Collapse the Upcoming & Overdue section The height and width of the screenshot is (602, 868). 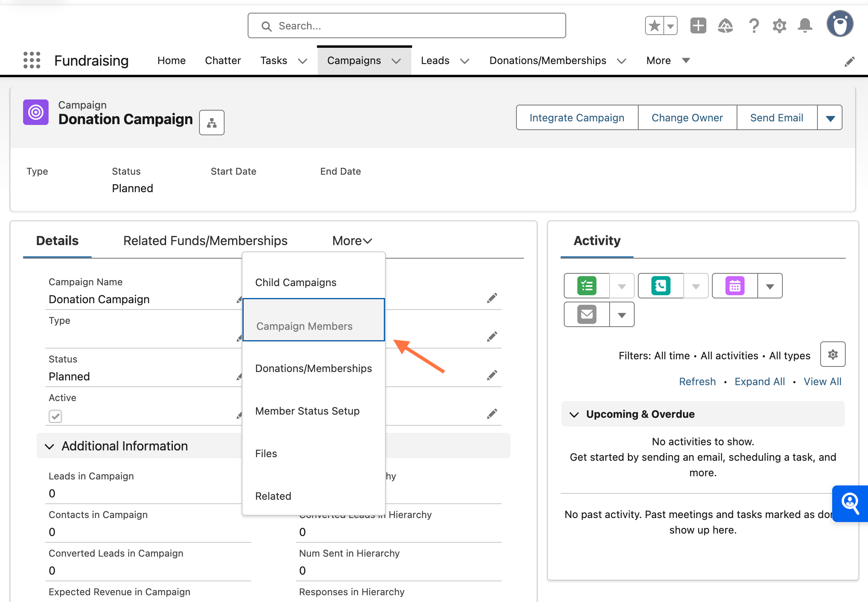[x=574, y=414]
